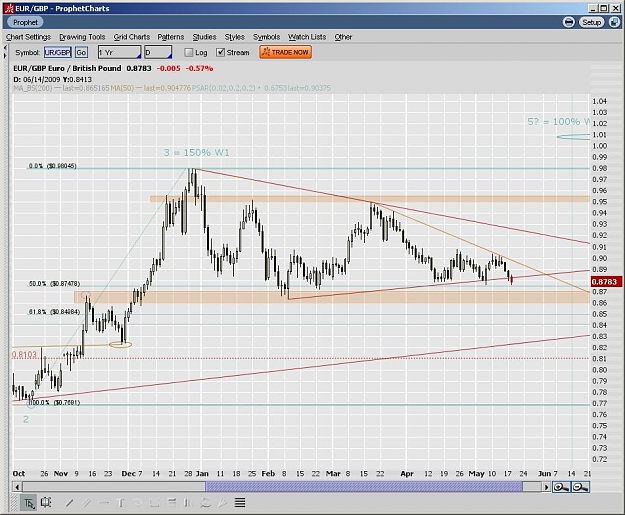Uncheck the Stream checkbox
Screen dimensions: 625x515
coord(220,52)
